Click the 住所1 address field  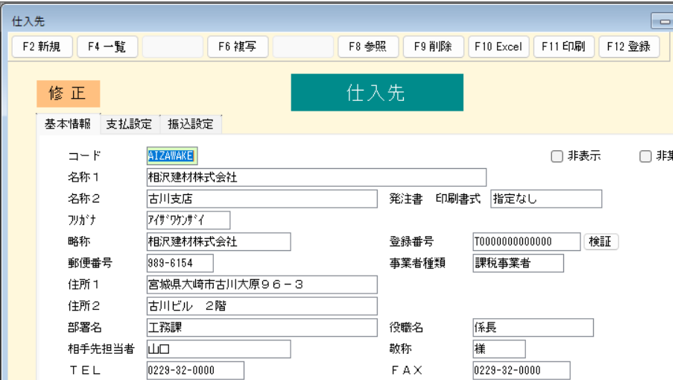(x=262, y=285)
